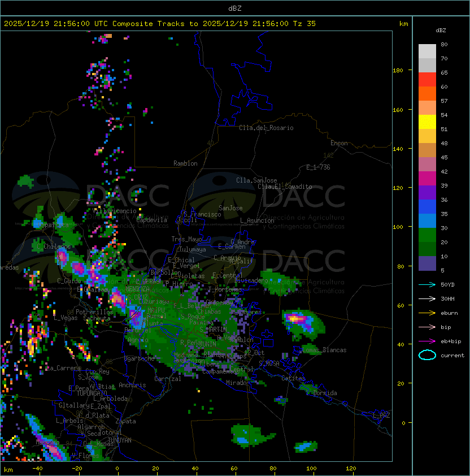Click the 'L_Arboleda' map label

(x=110, y=399)
